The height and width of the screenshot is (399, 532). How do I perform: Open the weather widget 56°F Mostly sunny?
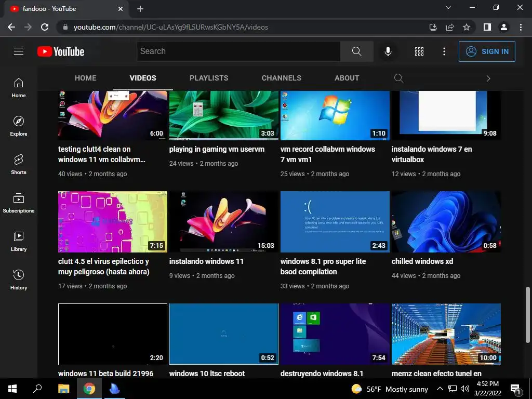[x=390, y=389]
